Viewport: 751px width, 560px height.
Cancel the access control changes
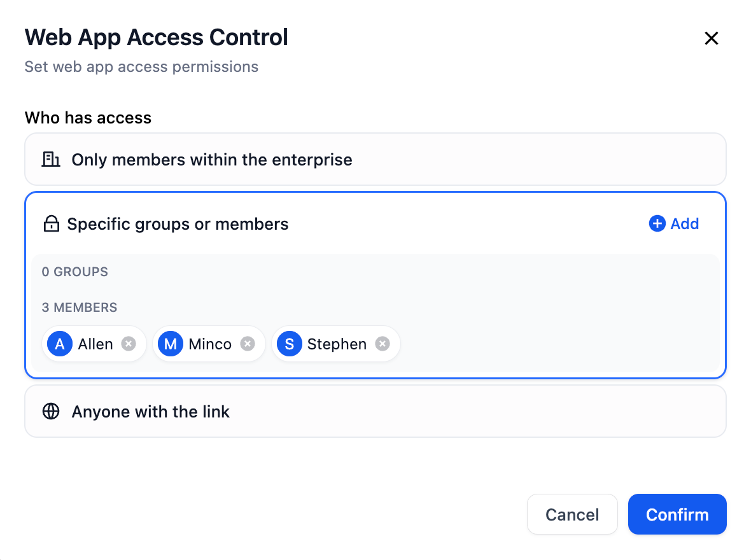tap(572, 514)
